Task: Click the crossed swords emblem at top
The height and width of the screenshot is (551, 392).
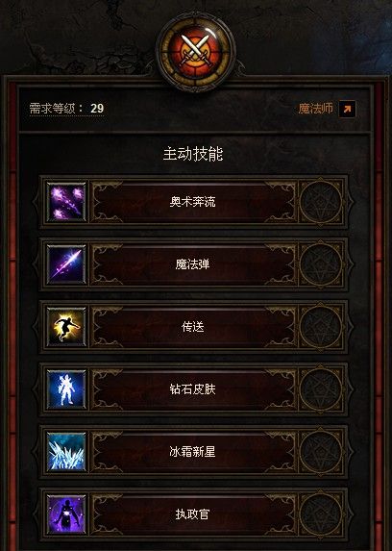Action: pyautogui.click(x=196, y=51)
